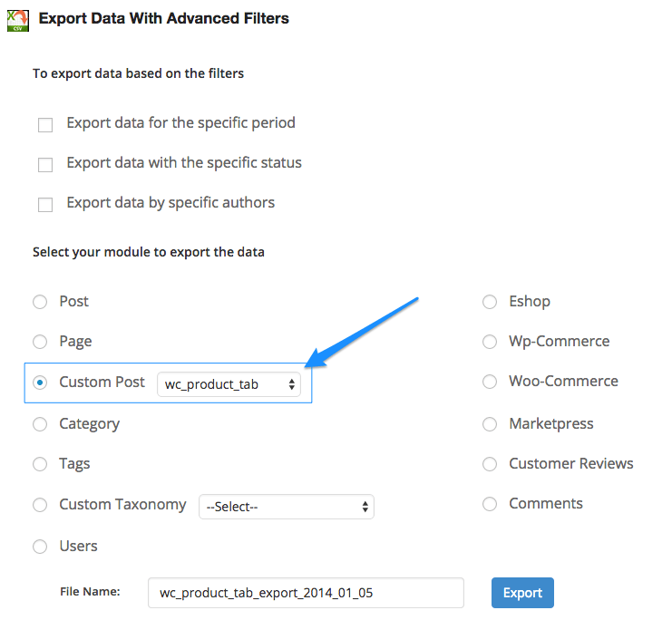Viewport: 672px width, 620px height.
Task: Click To export data based on the filters text
Action: pyautogui.click(x=139, y=73)
